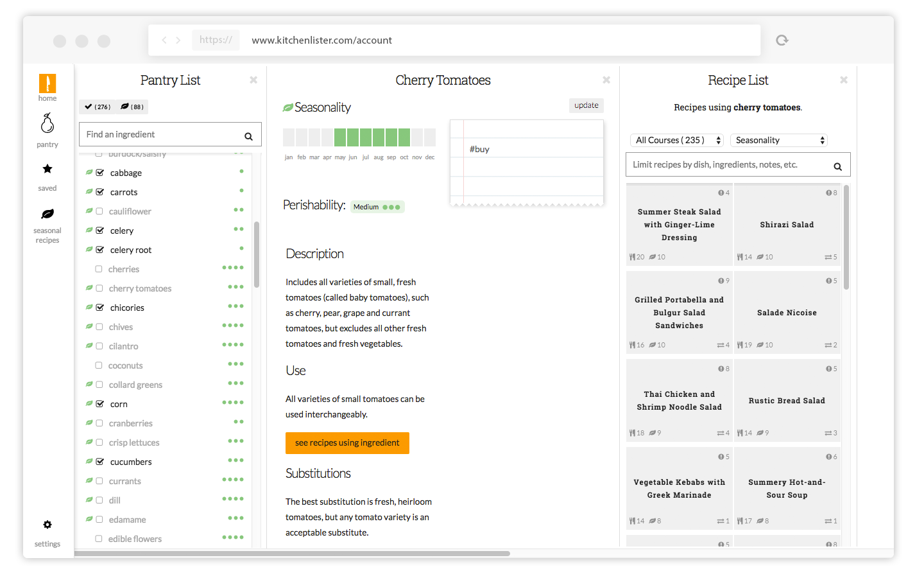Open the pantry pear icon
This screenshot has width=924, height=578.
[x=47, y=123]
